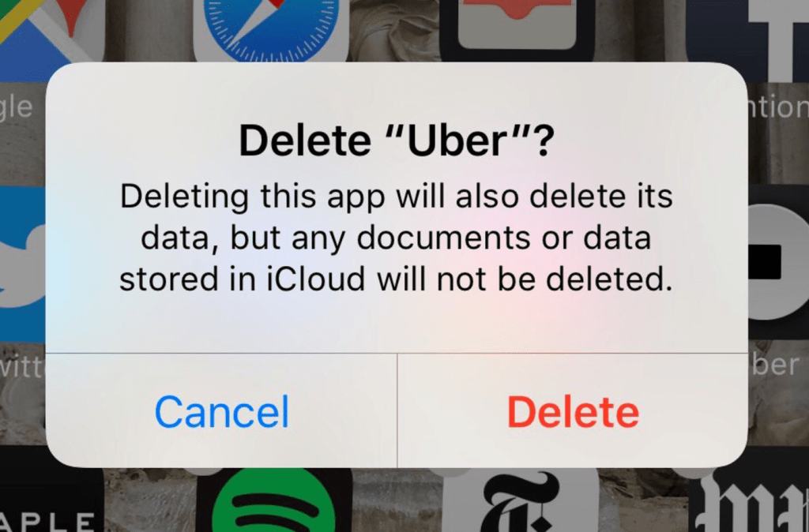Tap the 'ber' label under Uber icon

[x=776, y=365]
